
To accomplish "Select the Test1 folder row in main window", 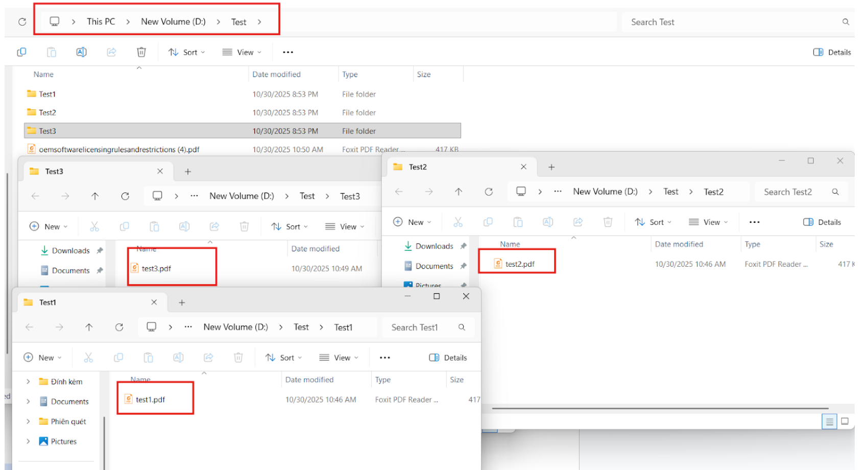I will click(243, 94).
